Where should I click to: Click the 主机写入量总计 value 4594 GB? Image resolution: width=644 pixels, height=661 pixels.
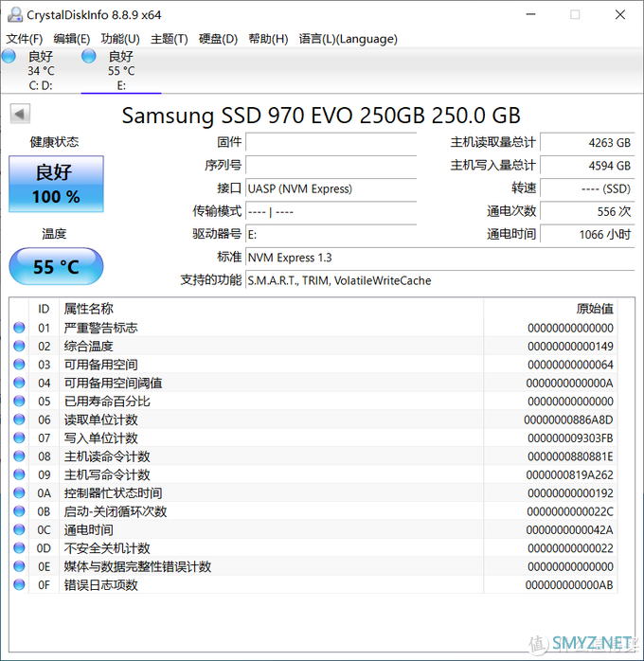[587, 165]
